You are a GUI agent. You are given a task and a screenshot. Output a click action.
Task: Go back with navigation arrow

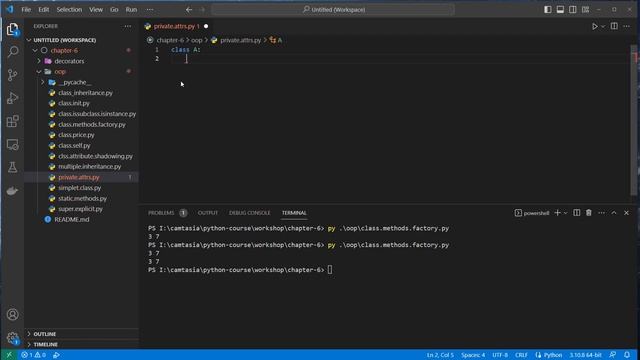189,9
